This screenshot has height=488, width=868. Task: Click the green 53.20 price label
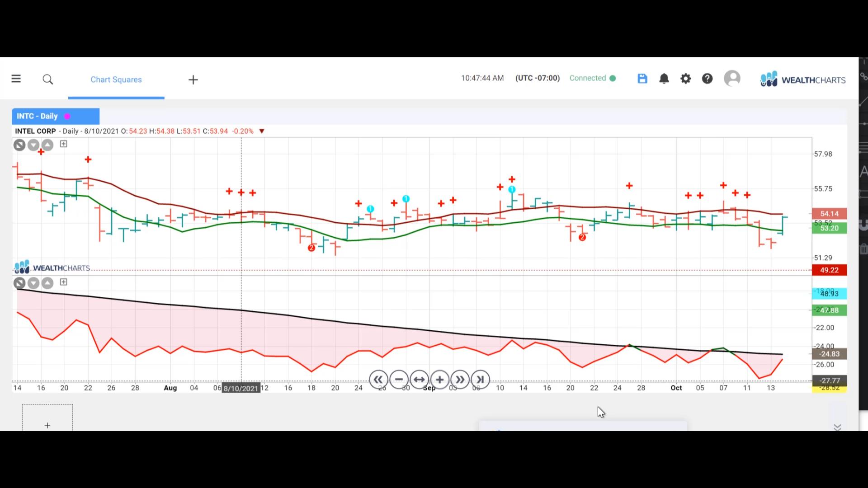(829, 228)
